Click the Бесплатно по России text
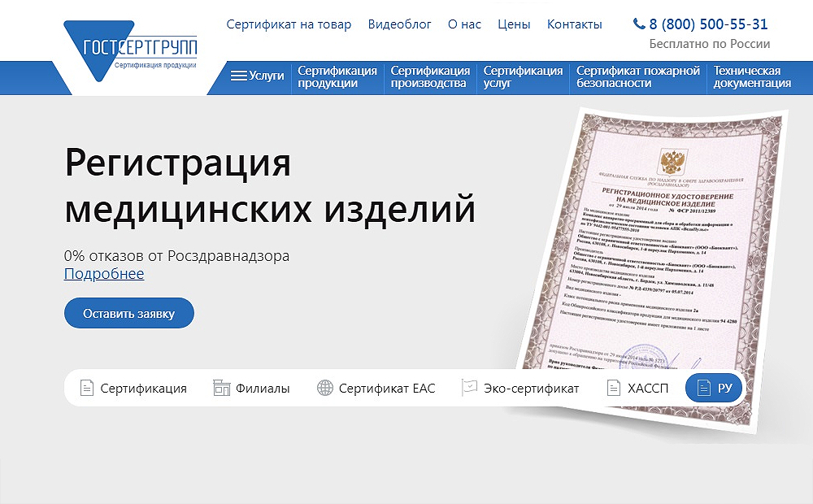Viewport: 813px width, 504px height. point(709,44)
